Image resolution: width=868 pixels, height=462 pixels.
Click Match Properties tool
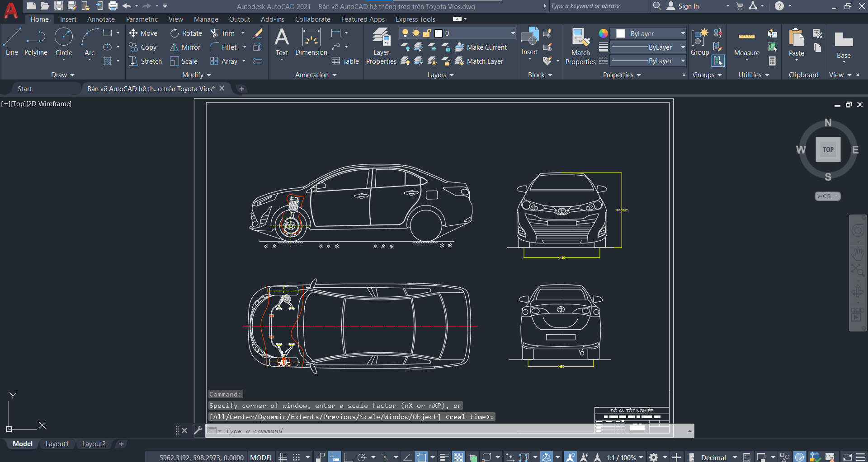[580, 46]
